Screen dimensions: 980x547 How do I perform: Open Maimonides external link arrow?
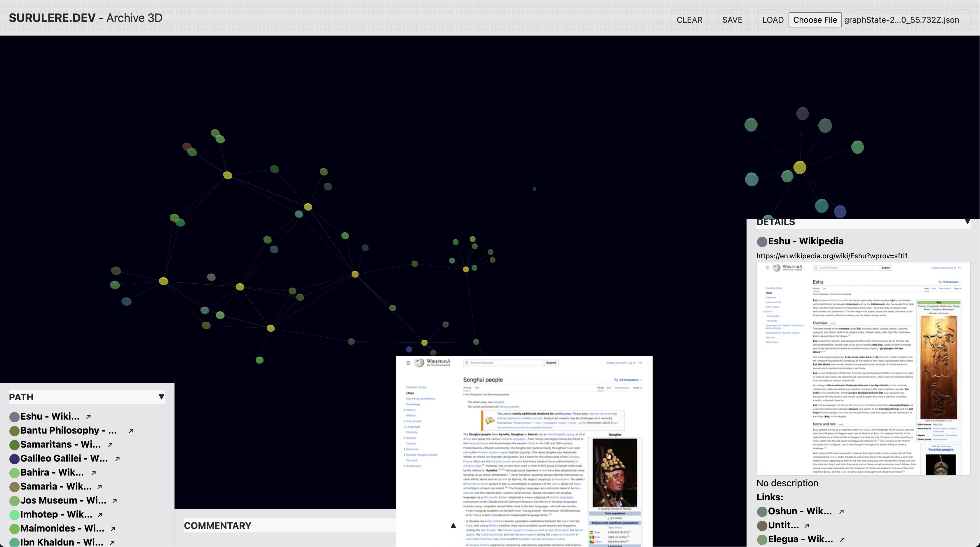[x=113, y=529]
